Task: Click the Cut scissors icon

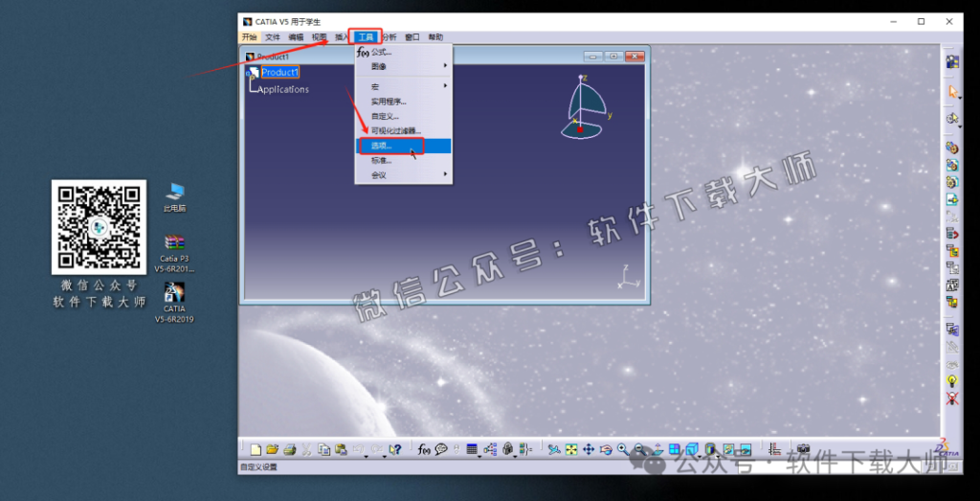Action: (x=306, y=449)
